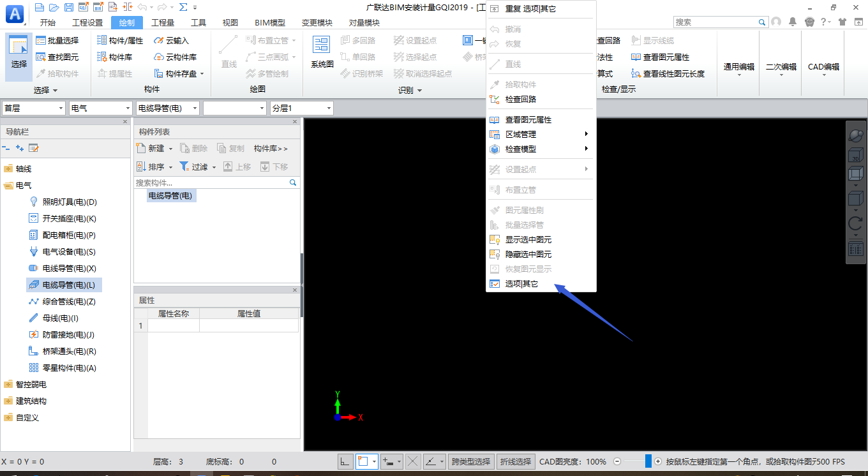Select the 选择 tool in the ribbon
The height and width of the screenshot is (476, 868).
pos(19,56)
